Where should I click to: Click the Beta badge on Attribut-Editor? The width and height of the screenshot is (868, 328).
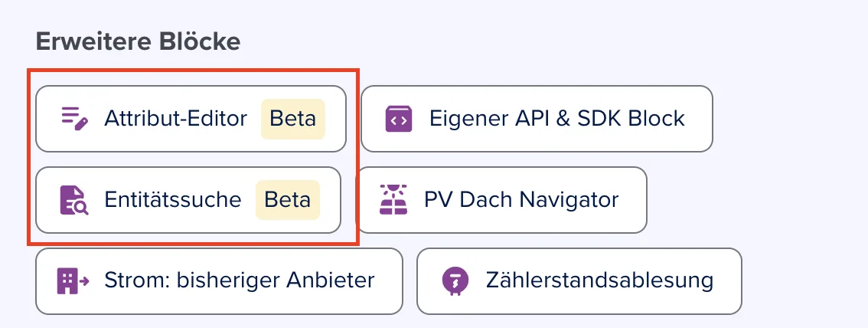[293, 119]
